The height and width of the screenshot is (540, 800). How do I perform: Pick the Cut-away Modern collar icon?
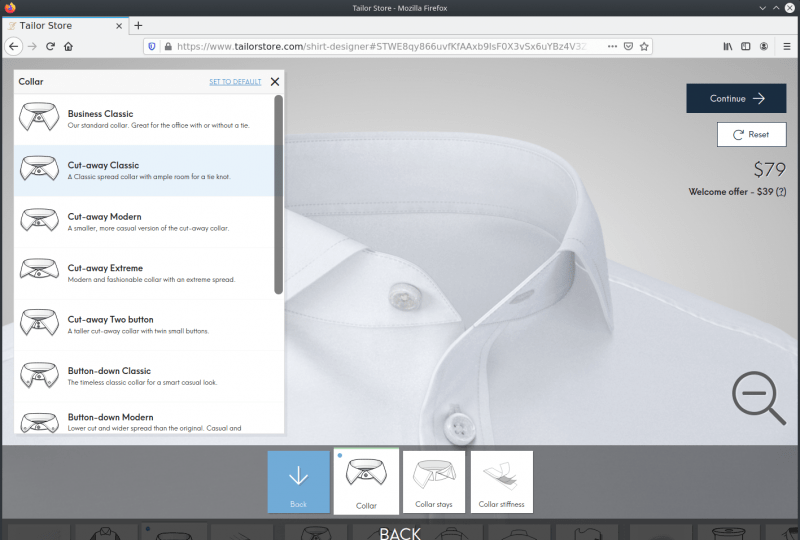click(x=39, y=220)
